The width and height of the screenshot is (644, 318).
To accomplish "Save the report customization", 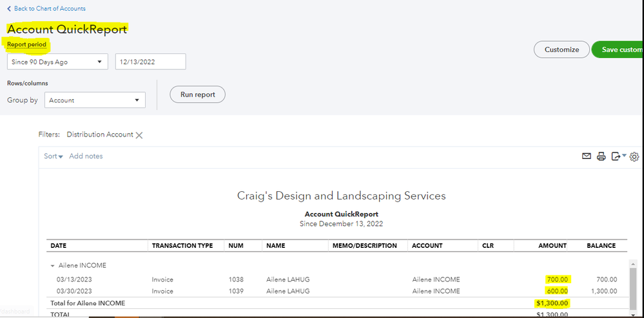I will 618,50.
